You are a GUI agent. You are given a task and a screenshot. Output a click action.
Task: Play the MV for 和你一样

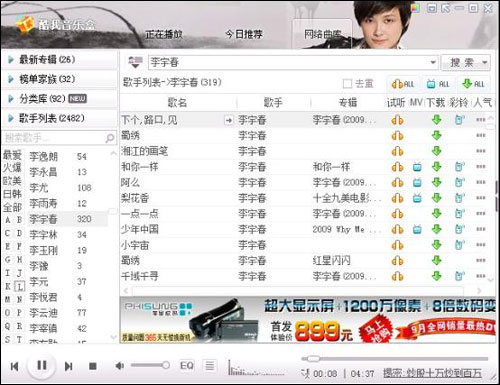click(x=417, y=167)
